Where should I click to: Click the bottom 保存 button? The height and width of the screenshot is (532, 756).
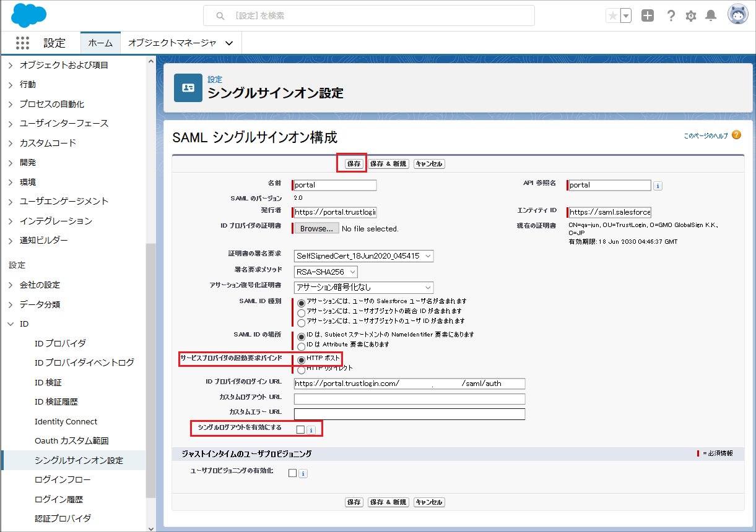354,502
